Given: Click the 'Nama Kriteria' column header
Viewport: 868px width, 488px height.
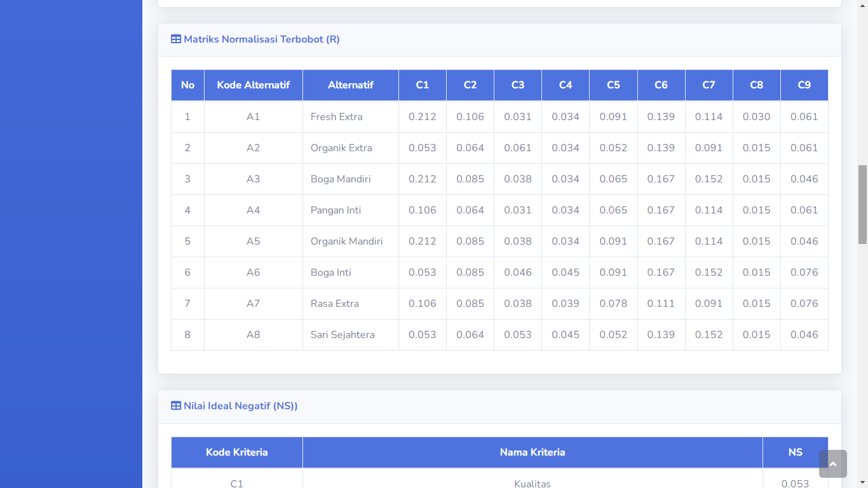Looking at the screenshot, I should click(x=532, y=452).
